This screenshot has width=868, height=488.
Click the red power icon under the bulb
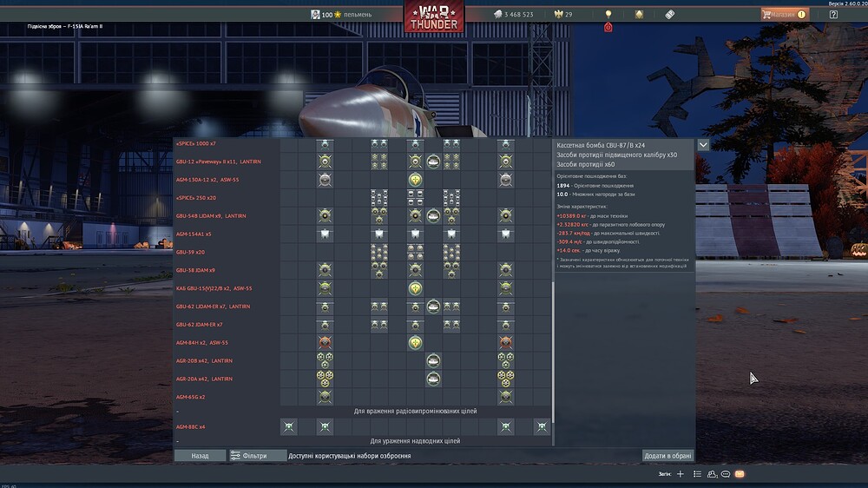(608, 27)
